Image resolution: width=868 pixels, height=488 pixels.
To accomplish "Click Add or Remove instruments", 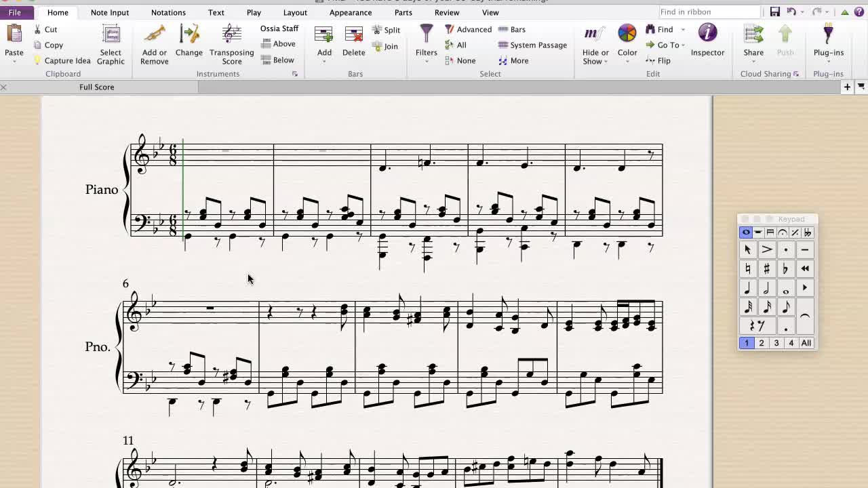I will pyautogui.click(x=155, y=45).
